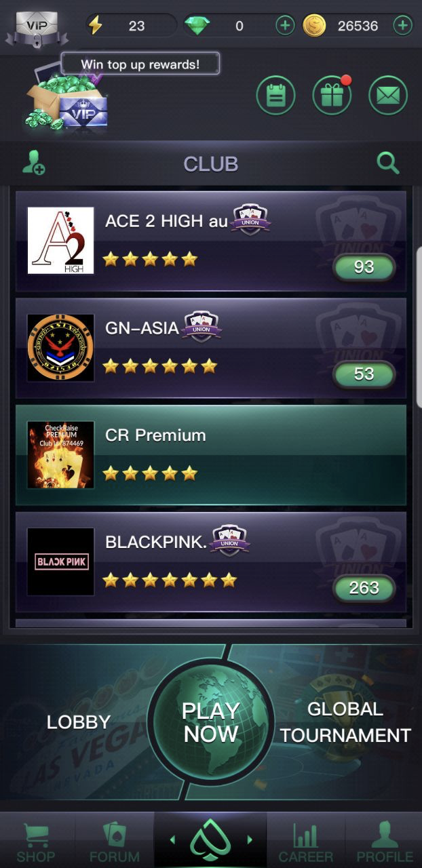This screenshot has width=422, height=868.
Task: Add diamonds with the green plus
Action: point(285,26)
